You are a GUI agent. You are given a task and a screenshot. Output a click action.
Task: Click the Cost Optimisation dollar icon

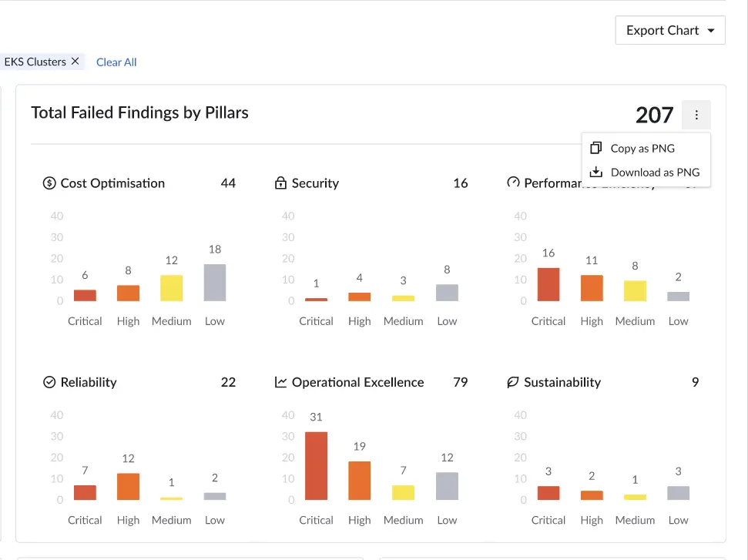[x=49, y=183]
